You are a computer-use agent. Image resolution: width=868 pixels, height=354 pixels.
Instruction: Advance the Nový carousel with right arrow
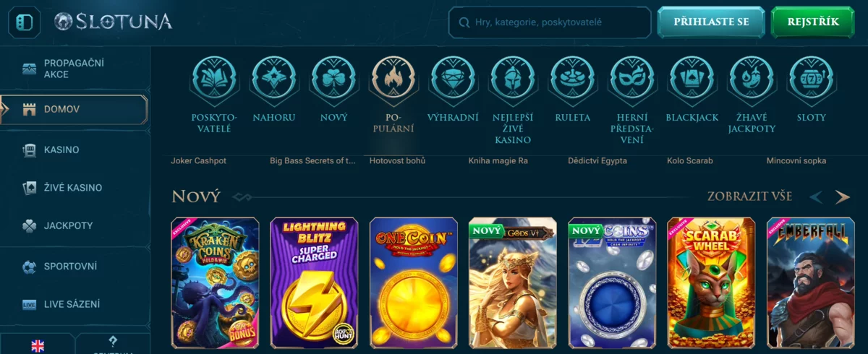(x=842, y=197)
